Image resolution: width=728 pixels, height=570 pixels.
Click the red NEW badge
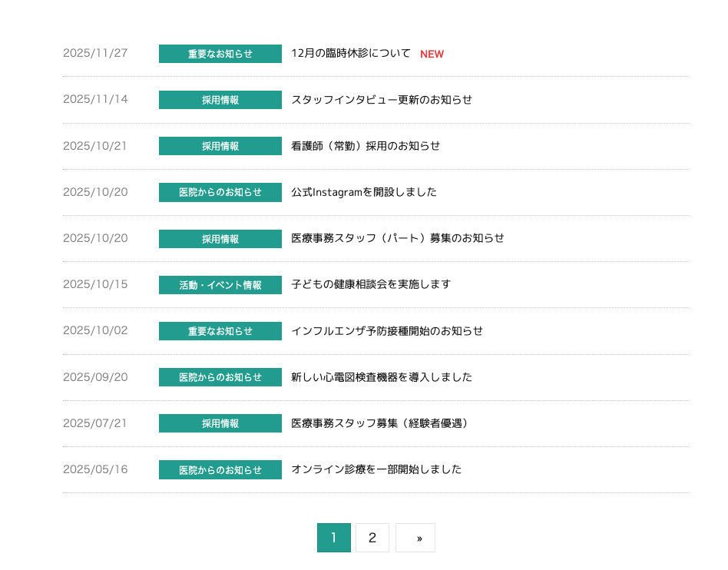(432, 55)
